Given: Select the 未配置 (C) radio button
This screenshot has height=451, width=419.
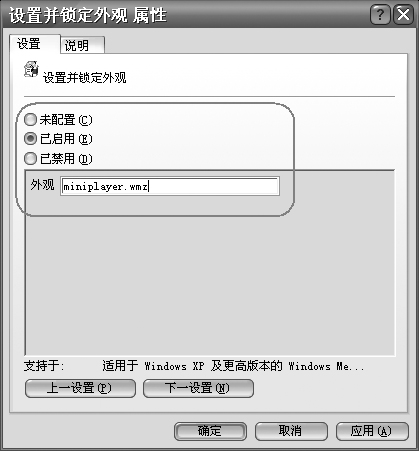Looking at the screenshot, I should [x=30, y=120].
